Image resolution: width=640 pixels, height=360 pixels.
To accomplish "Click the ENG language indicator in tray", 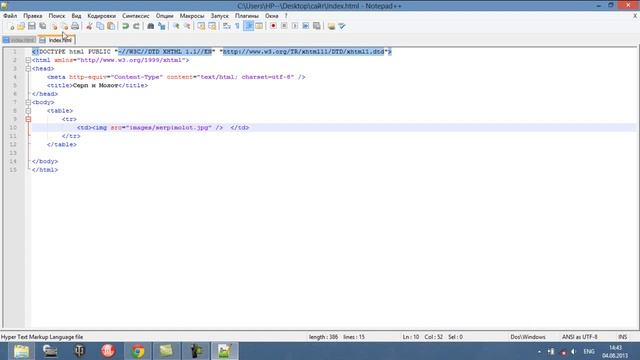I will point(589,351).
